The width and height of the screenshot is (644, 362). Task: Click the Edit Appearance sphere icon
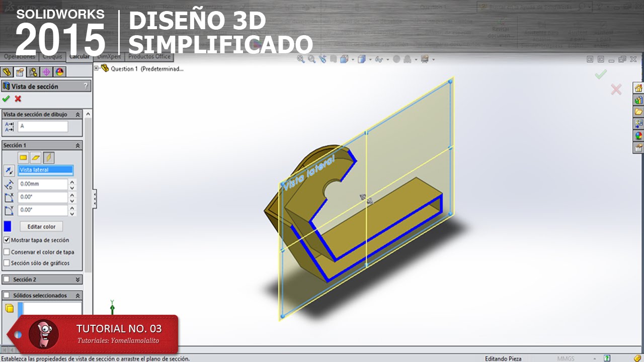coord(396,59)
